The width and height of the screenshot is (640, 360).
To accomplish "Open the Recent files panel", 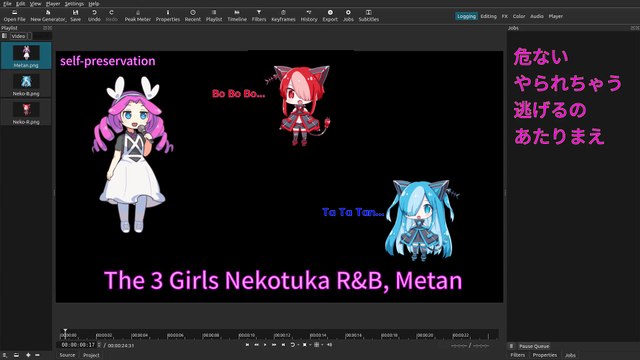I will coord(193,16).
